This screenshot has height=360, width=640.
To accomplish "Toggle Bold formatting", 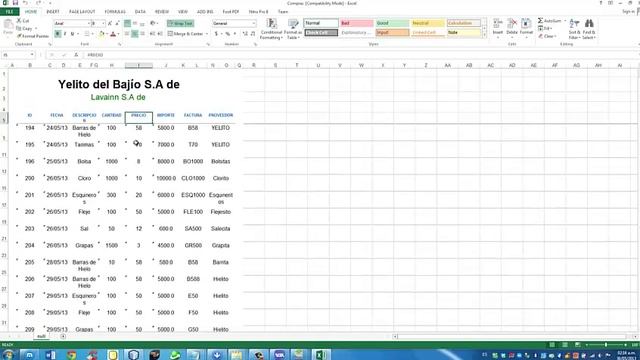I will pos(58,34).
